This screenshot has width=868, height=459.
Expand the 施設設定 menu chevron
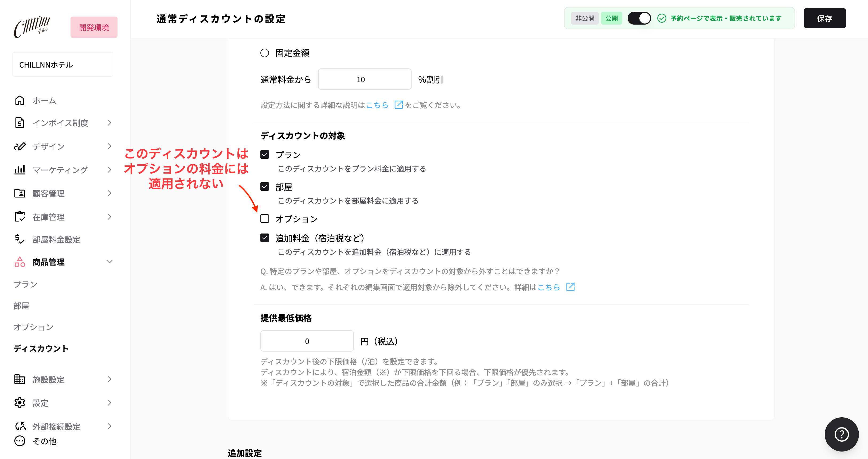109,379
